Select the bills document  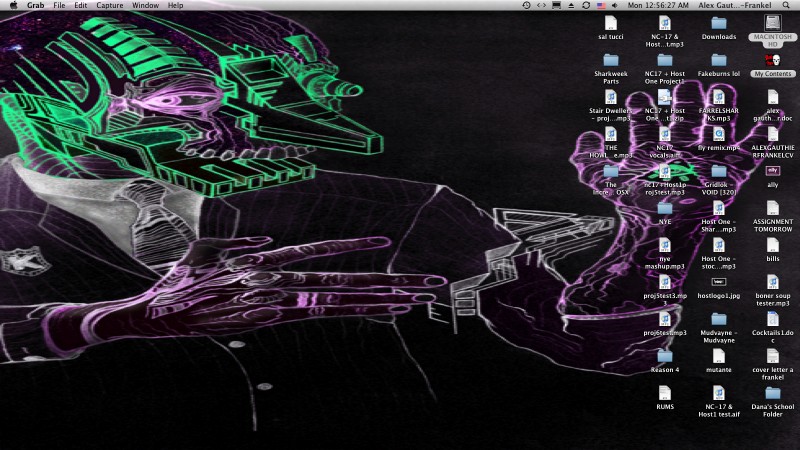click(773, 245)
